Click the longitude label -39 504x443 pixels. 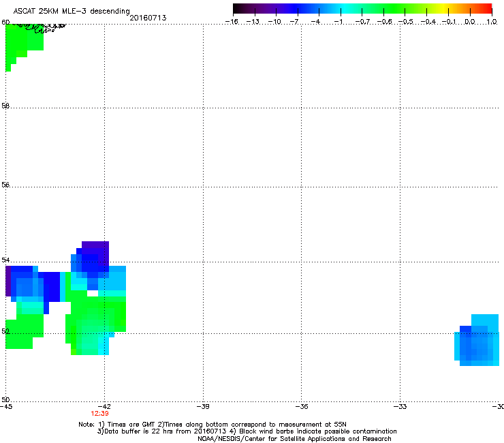[x=203, y=407]
